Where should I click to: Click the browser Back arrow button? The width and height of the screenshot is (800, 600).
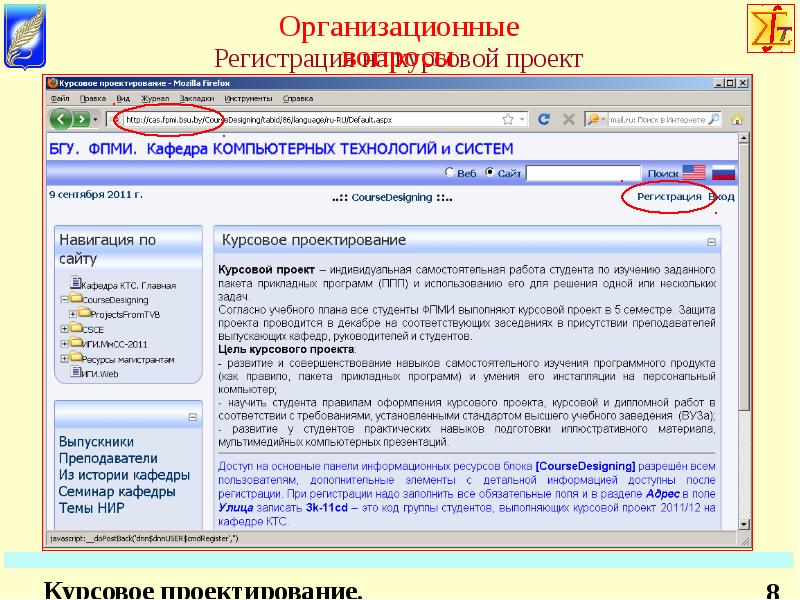click(62, 119)
